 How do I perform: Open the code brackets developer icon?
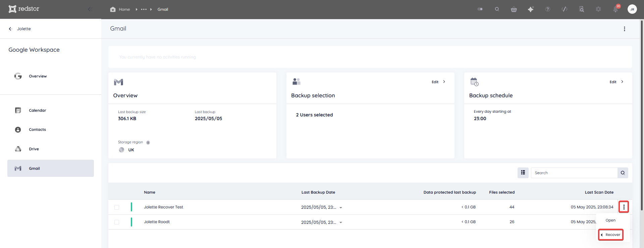click(x=565, y=9)
